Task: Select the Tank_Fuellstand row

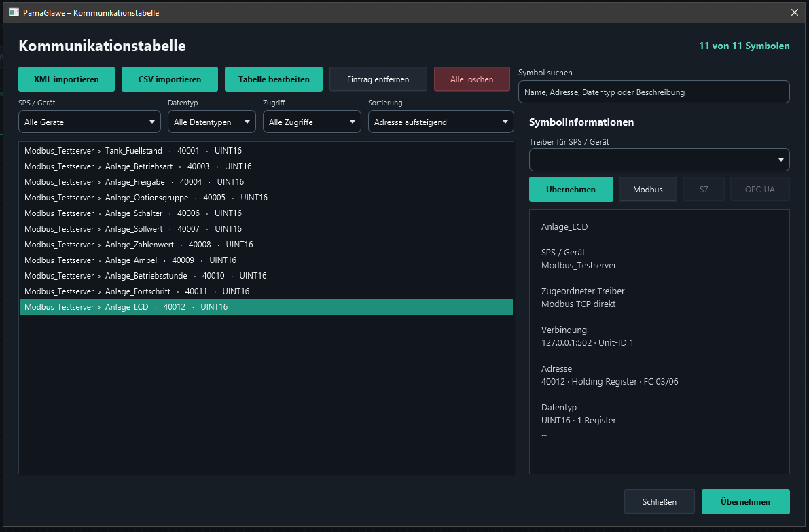Action: 266,151
